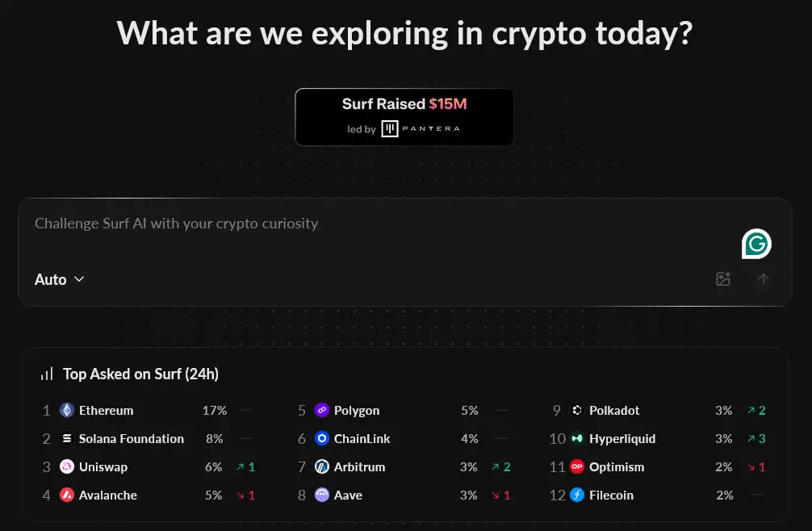The width and height of the screenshot is (812, 531).
Task: Open the Grammarly extension icon
Action: tap(756, 244)
